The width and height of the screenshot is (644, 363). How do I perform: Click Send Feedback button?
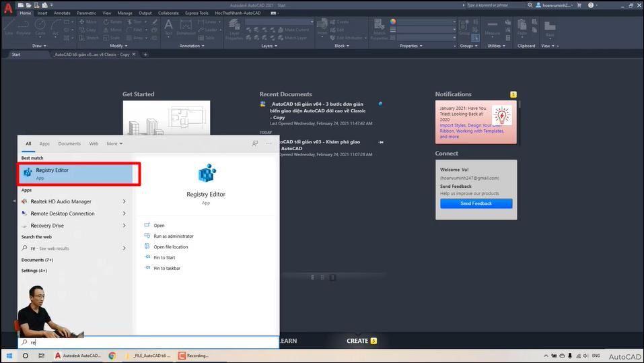[476, 203]
